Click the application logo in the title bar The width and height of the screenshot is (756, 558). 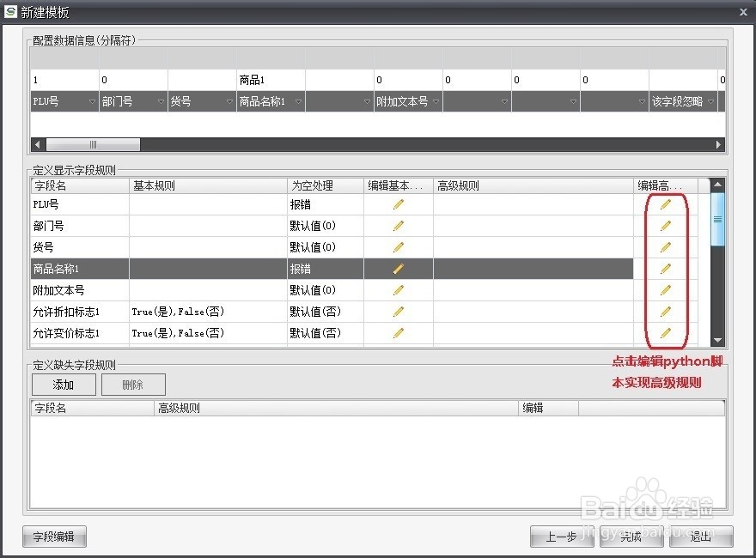click(x=12, y=12)
